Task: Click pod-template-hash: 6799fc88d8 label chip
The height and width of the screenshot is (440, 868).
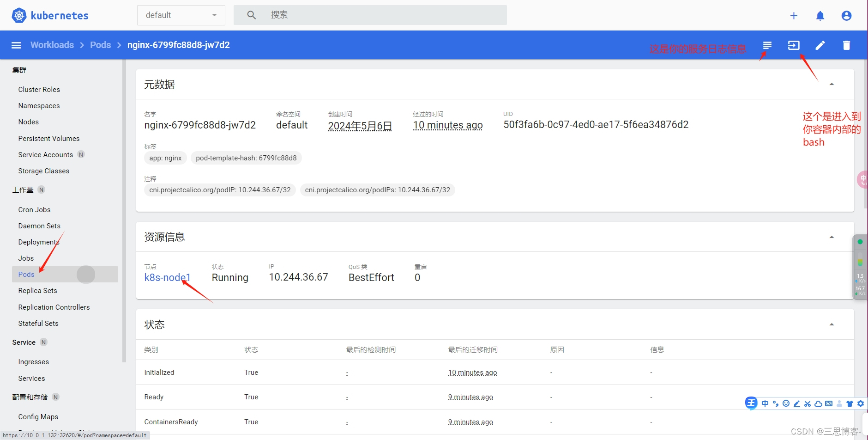Action: coord(246,158)
